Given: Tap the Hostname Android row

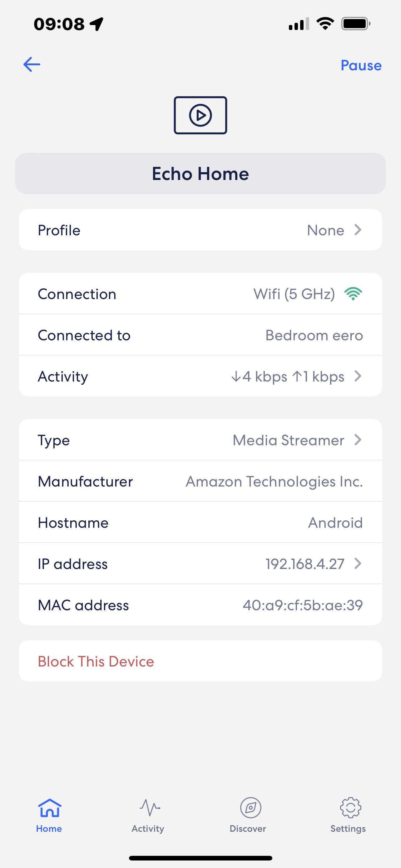Looking at the screenshot, I should tap(200, 523).
